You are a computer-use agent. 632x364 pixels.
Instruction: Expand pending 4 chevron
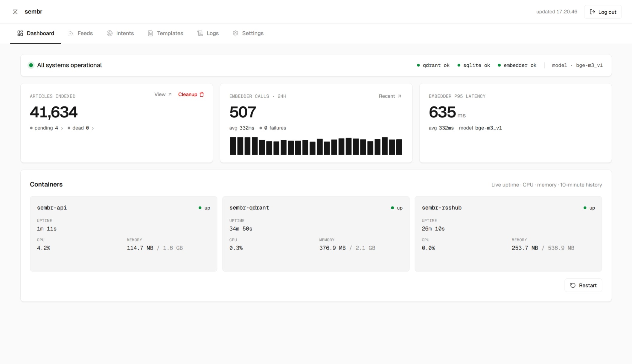62,128
